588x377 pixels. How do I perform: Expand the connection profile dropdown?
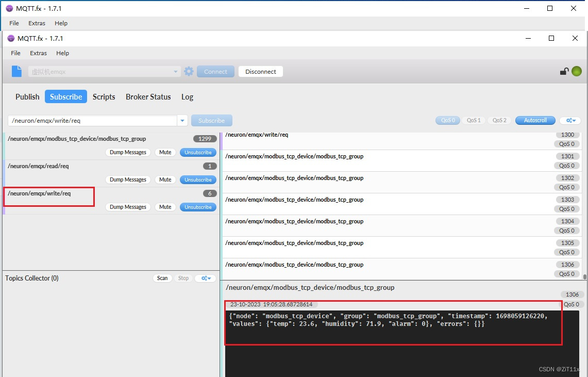tap(175, 72)
